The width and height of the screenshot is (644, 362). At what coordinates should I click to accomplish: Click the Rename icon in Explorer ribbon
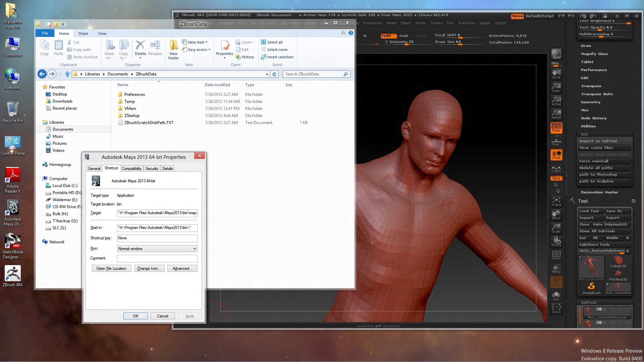pyautogui.click(x=155, y=48)
